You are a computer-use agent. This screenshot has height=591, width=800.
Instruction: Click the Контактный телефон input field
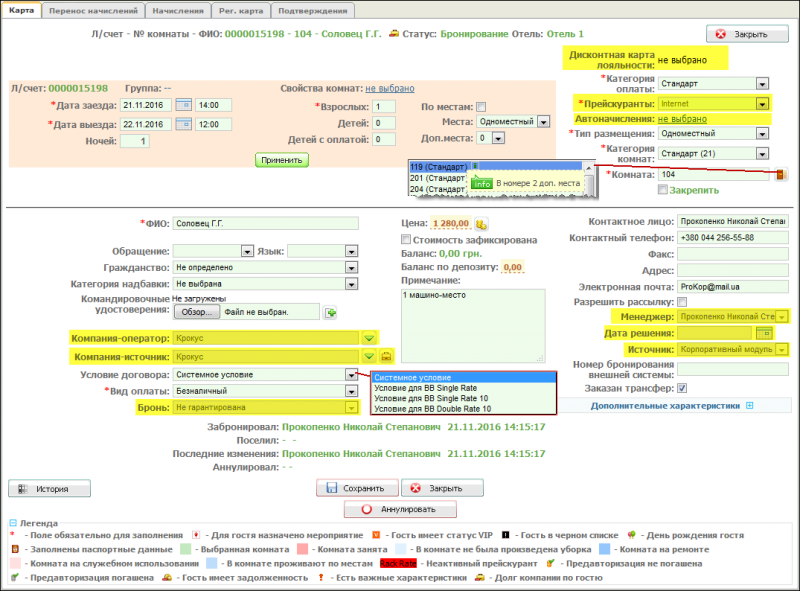pos(731,237)
